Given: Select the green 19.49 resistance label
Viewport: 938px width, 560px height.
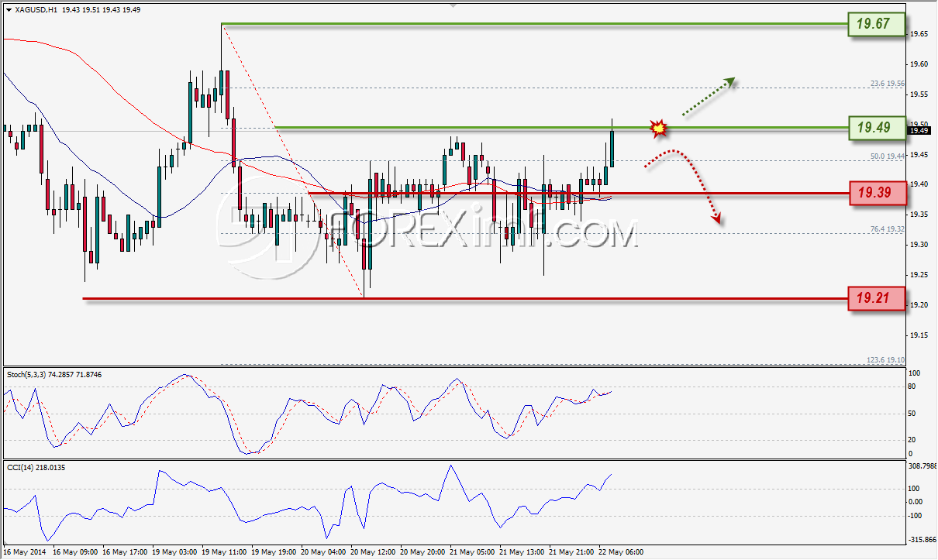Looking at the screenshot, I should click(878, 128).
